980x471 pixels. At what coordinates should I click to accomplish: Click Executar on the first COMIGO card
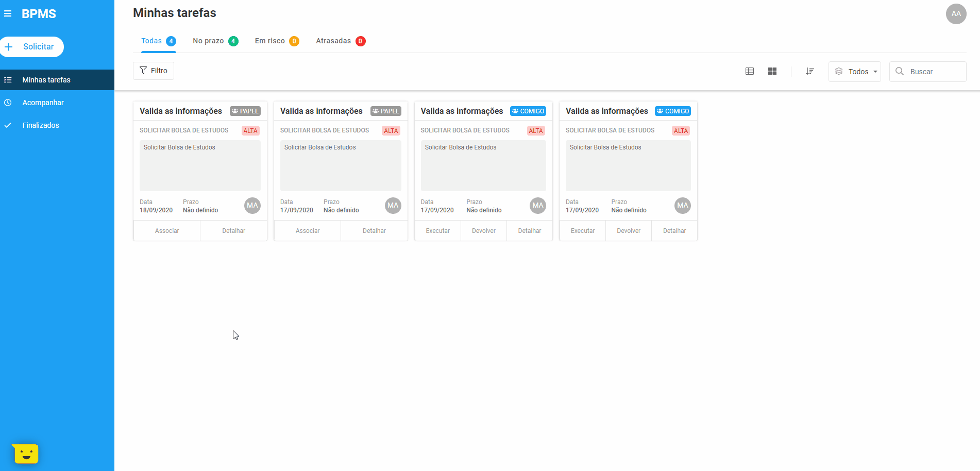pos(438,231)
